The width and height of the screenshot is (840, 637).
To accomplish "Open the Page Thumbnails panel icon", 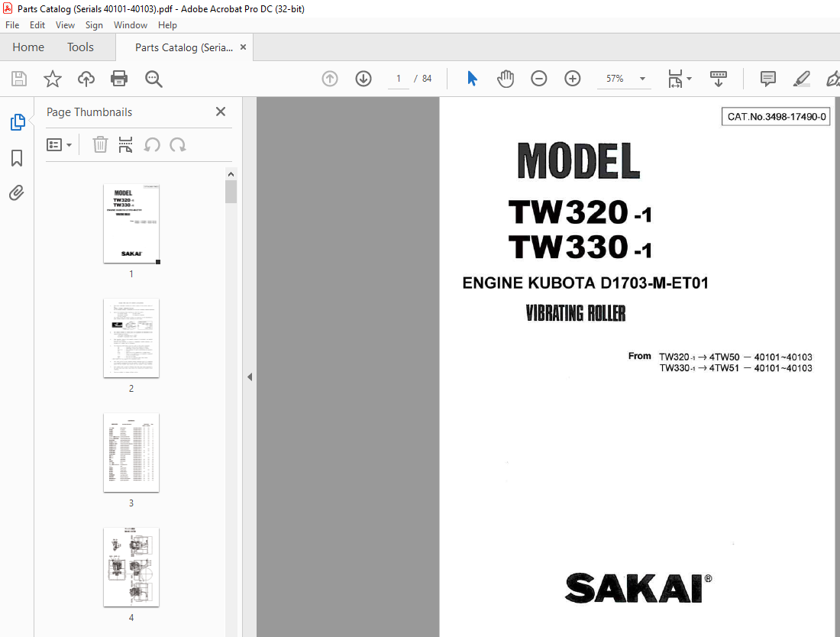I will click(17, 122).
